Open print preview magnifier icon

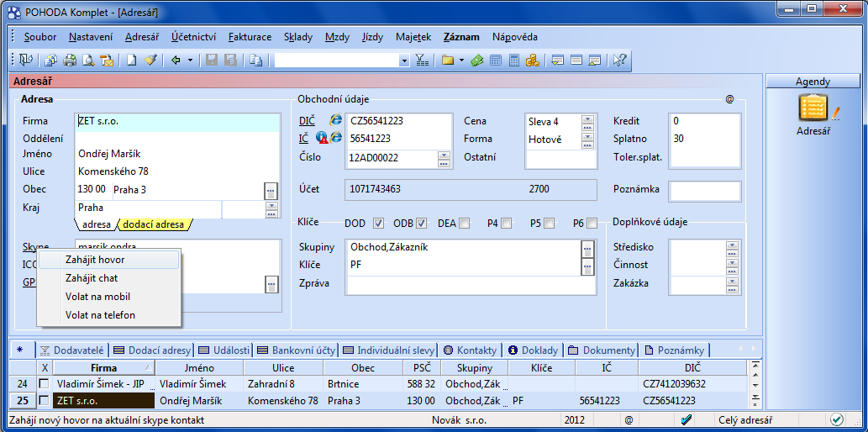click(88, 61)
